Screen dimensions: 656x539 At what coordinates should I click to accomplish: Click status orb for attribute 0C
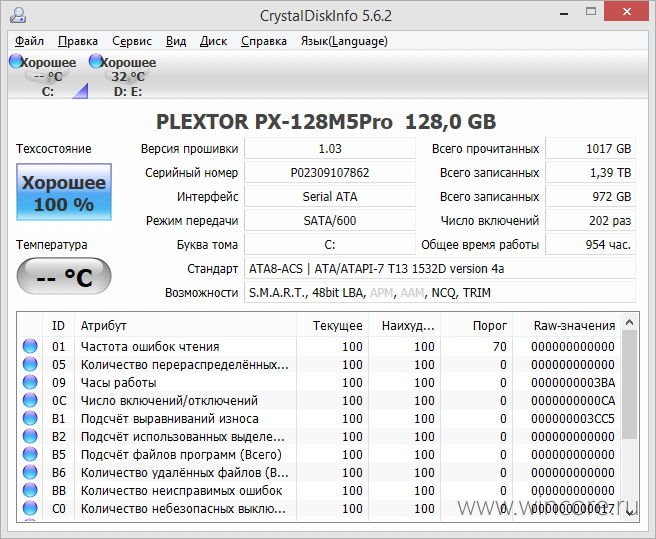tap(30, 400)
